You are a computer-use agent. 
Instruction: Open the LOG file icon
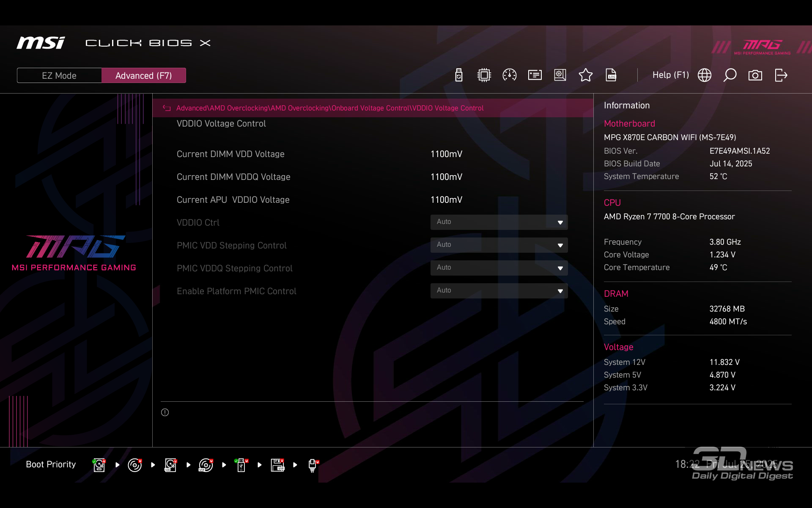point(611,75)
